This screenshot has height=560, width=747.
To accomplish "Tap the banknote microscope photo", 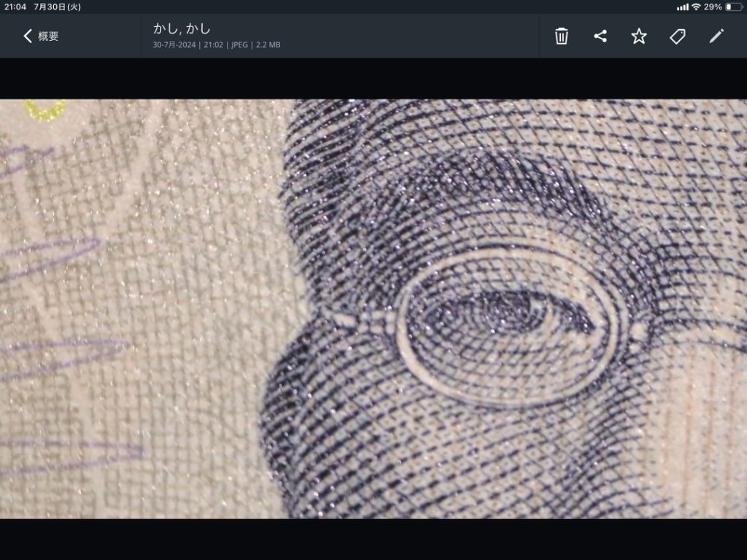I will (x=373, y=308).
